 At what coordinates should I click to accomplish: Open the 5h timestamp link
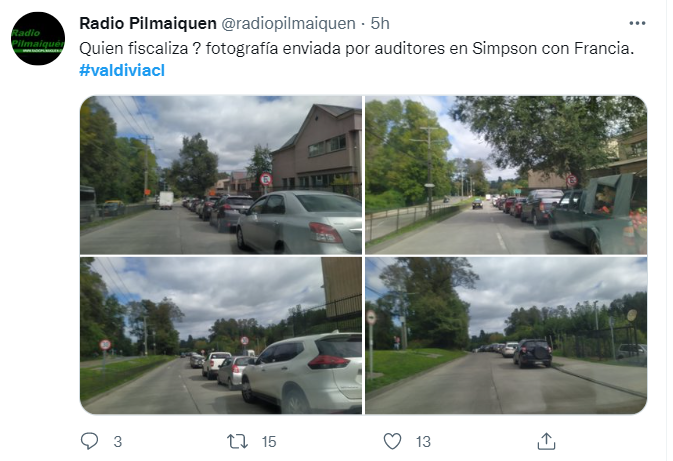(x=380, y=23)
